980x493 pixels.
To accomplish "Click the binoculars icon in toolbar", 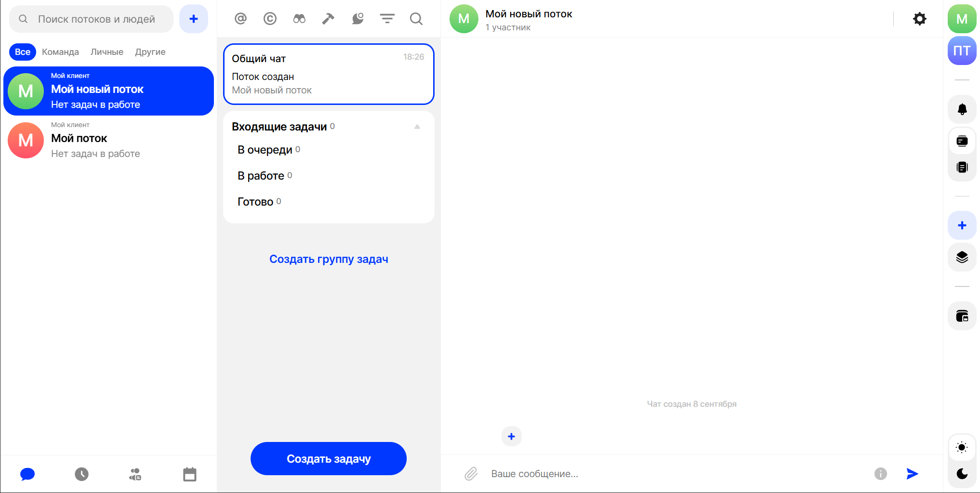I will pos(299,19).
